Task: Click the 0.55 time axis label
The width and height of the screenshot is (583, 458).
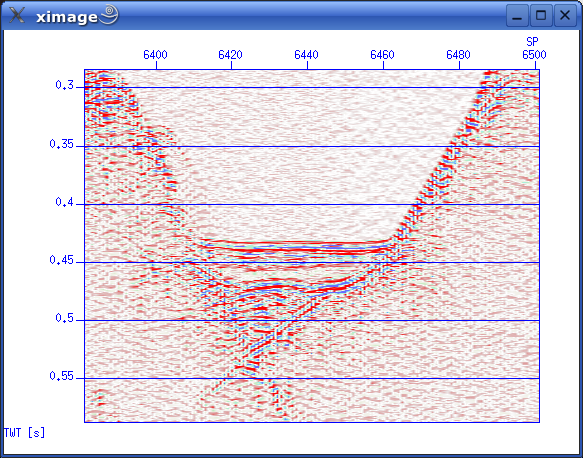Action: coord(62,375)
